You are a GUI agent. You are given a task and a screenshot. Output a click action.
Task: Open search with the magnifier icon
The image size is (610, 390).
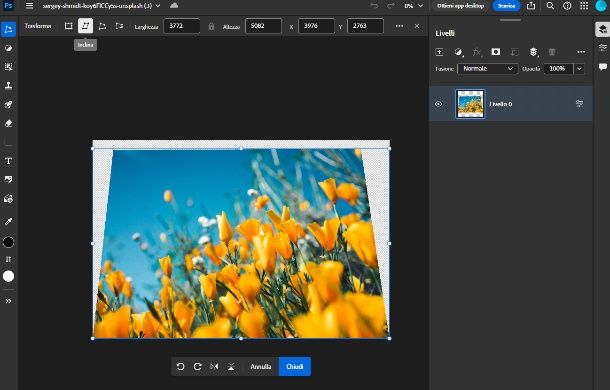550,6
